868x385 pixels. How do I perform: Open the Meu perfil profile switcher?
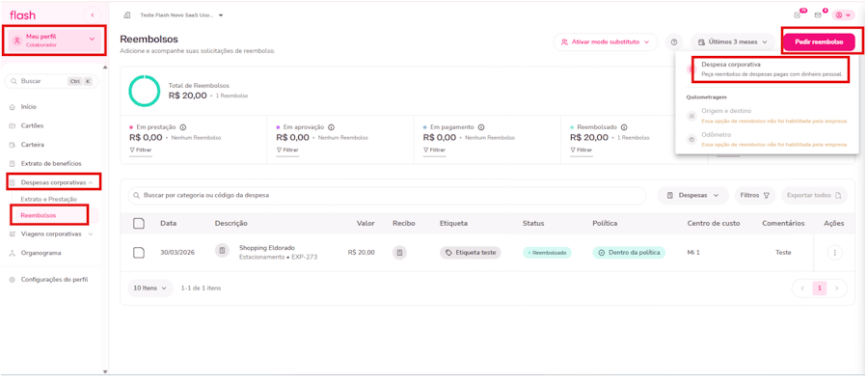tap(53, 40)
